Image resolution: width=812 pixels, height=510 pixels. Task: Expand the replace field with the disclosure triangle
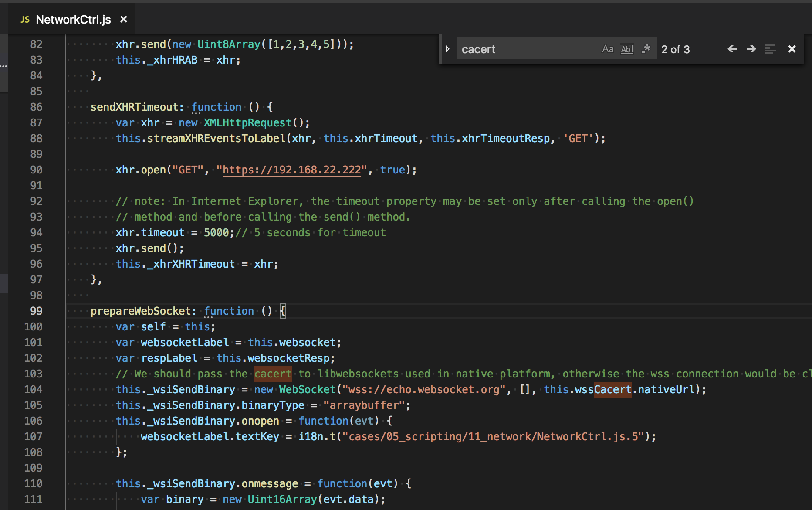click(448, 49)
